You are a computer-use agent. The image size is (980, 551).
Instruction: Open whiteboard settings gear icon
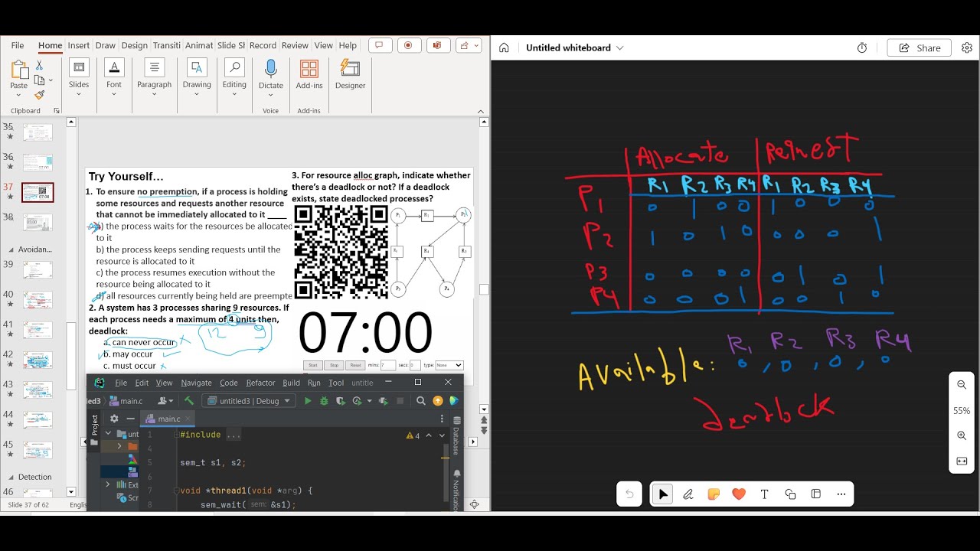pyautogui.click(x=967, y=47)
